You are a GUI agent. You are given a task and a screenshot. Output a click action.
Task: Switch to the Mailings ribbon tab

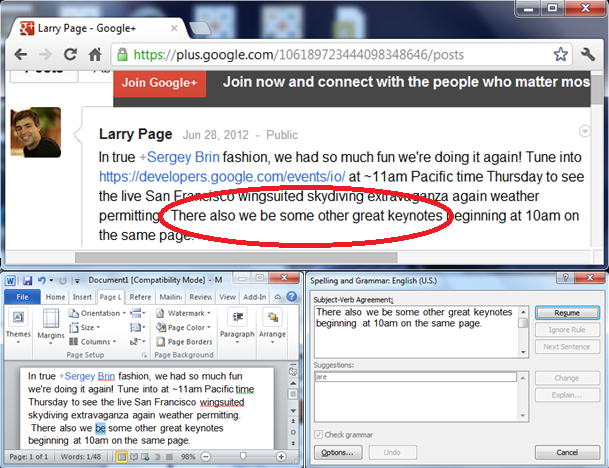[x=171, y=297]
